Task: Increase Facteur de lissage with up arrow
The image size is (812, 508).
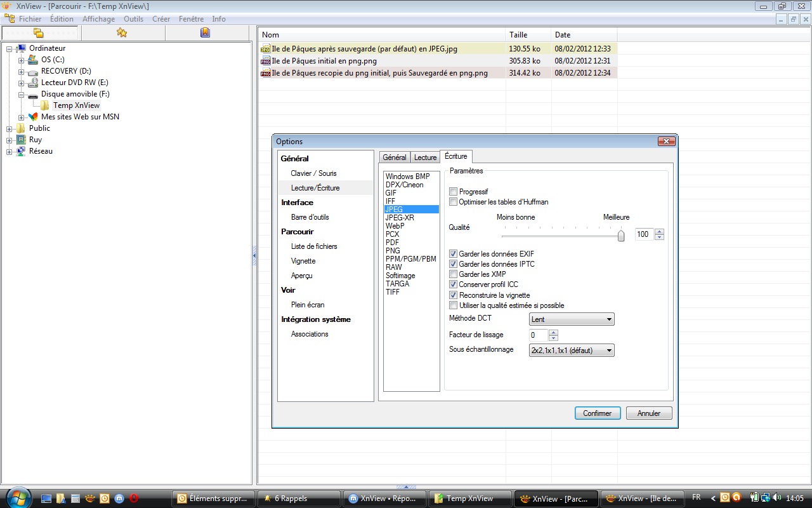Action: (x=553, y=332)
